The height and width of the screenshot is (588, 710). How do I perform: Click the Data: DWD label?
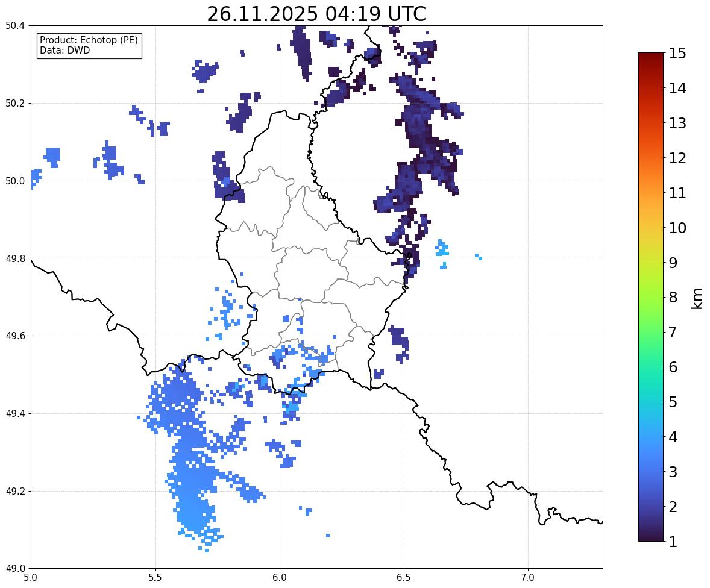pyautogui.click(x=64, y=50)
